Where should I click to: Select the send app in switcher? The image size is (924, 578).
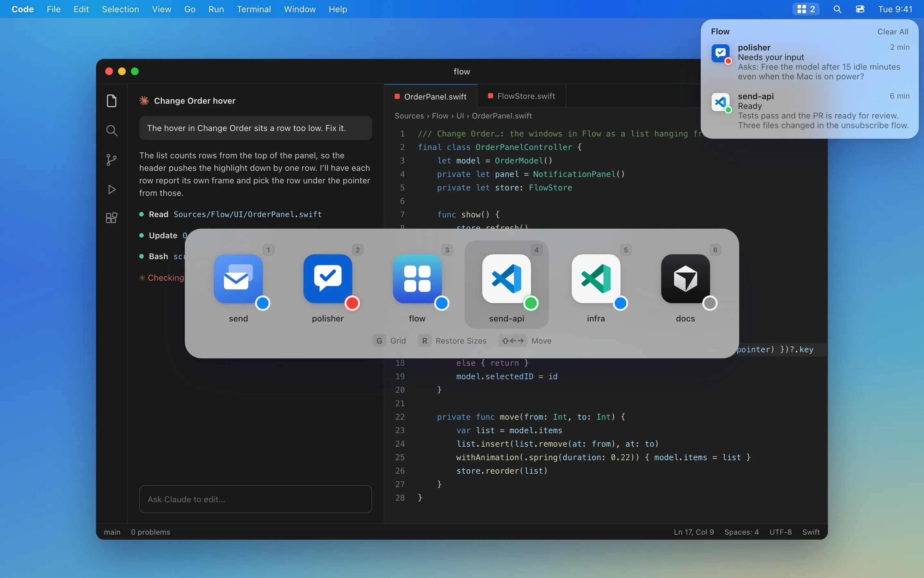238,285
